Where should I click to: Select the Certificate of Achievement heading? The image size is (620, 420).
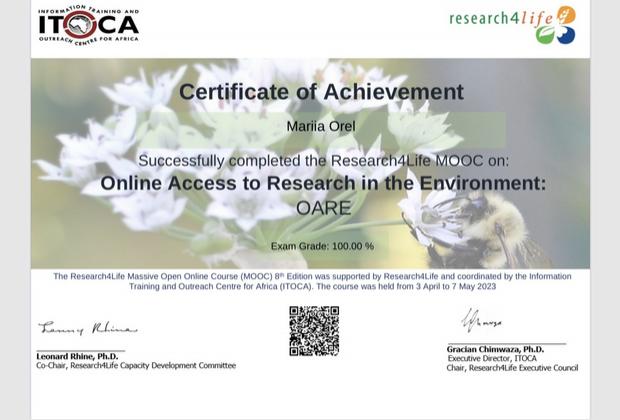click(321, 92)
